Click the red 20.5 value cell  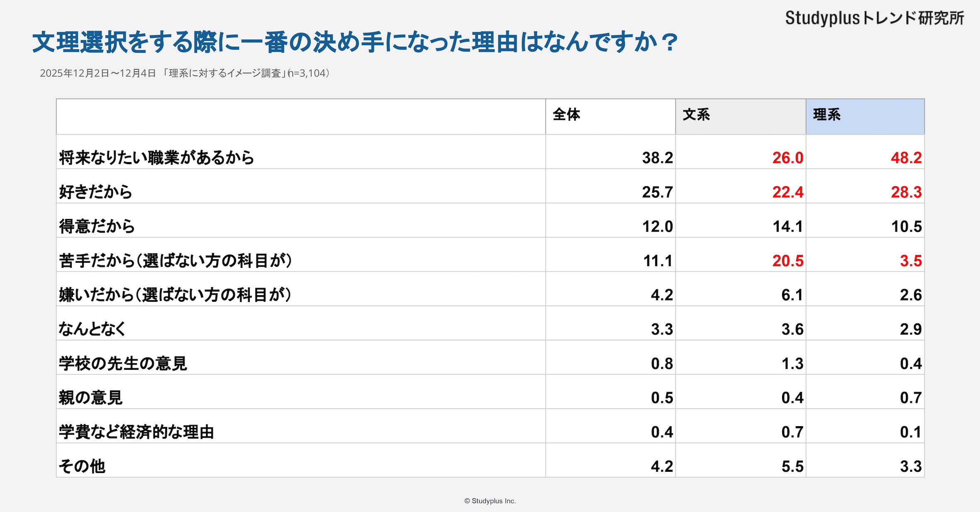787,261
